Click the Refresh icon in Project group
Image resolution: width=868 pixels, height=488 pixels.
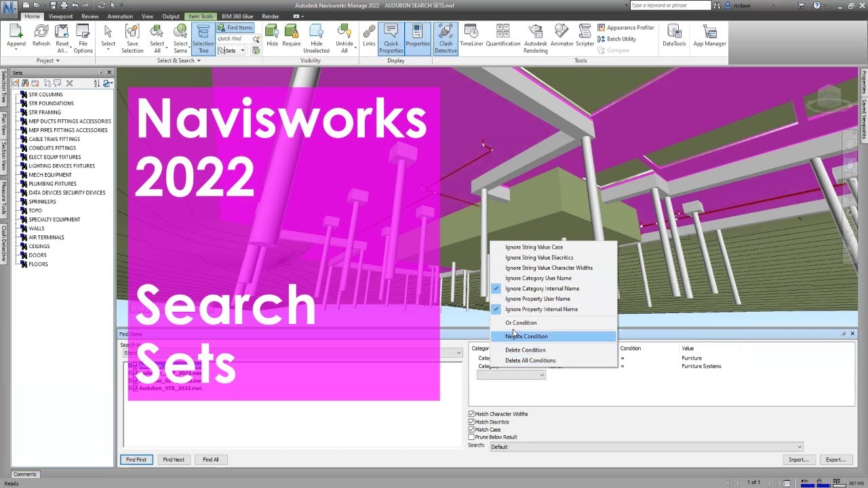click(41, 37)
